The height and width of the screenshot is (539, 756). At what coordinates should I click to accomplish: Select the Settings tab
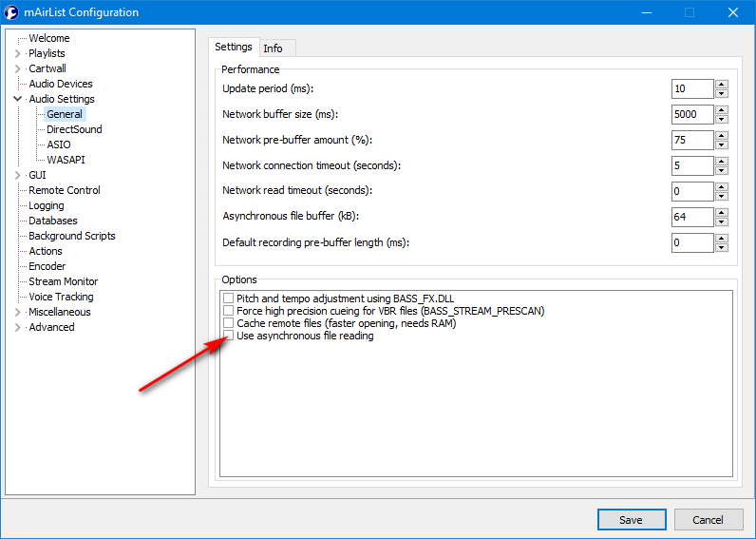234,47
